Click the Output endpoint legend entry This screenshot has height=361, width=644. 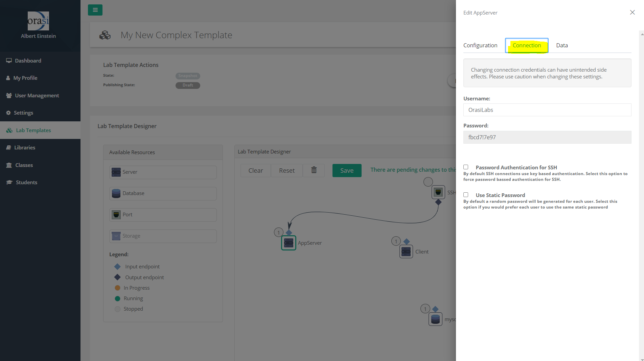139,277
